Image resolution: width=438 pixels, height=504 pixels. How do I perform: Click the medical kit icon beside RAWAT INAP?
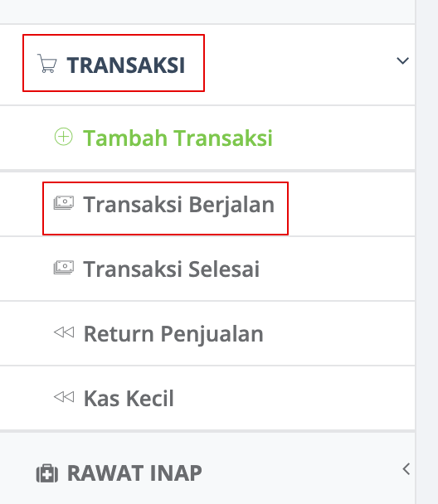coord(47,473)
